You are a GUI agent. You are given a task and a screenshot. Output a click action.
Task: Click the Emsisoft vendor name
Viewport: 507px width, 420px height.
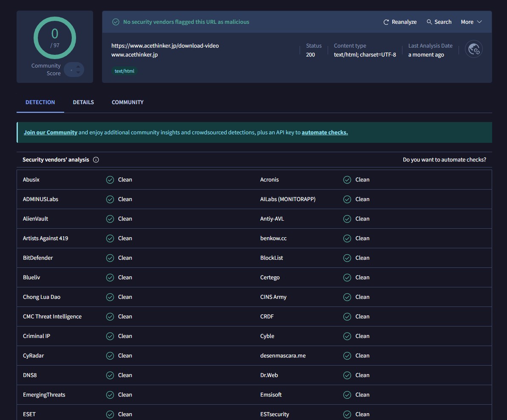pos(271,395)
